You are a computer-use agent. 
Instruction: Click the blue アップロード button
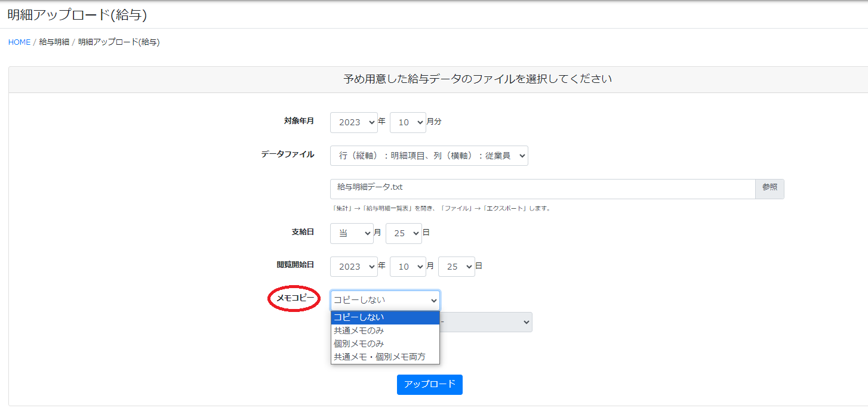[x=429, y=385]
